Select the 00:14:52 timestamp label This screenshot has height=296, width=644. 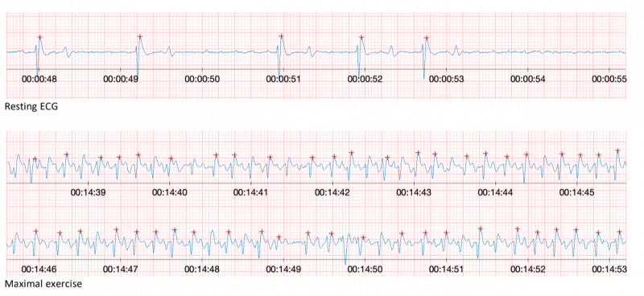pos(528,269)
